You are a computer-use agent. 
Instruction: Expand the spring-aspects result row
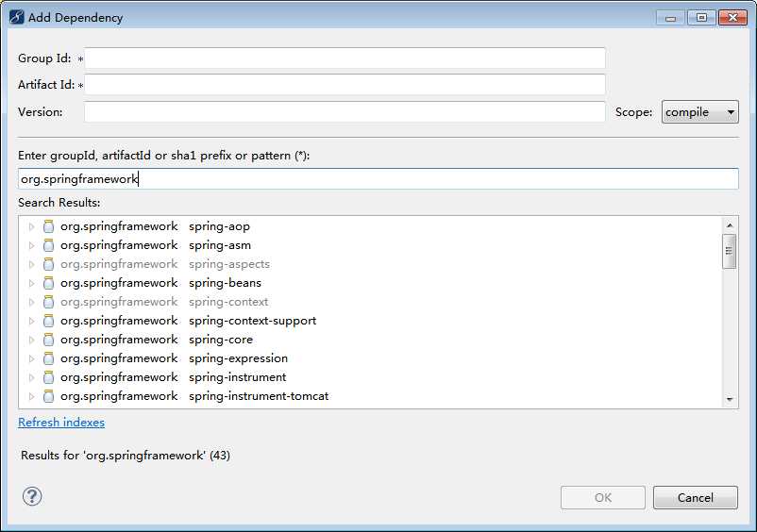pyautogui.click(x=31, y=264)
